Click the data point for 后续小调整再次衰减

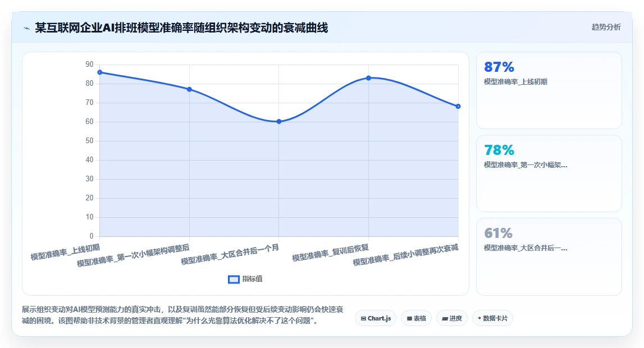[x=458, y=106]
